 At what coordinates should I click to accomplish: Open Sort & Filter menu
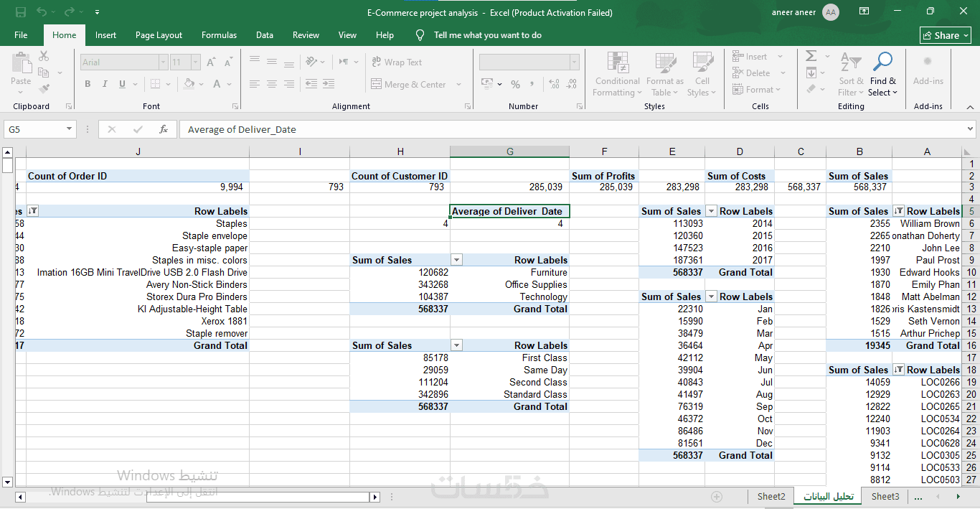coord(851,73)
